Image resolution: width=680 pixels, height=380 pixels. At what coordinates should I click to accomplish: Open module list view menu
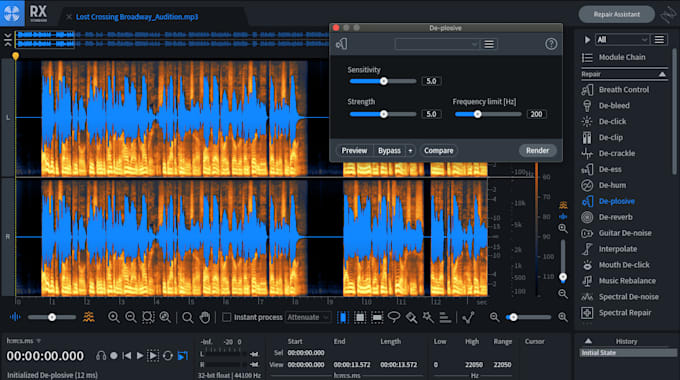coord(659,39)
